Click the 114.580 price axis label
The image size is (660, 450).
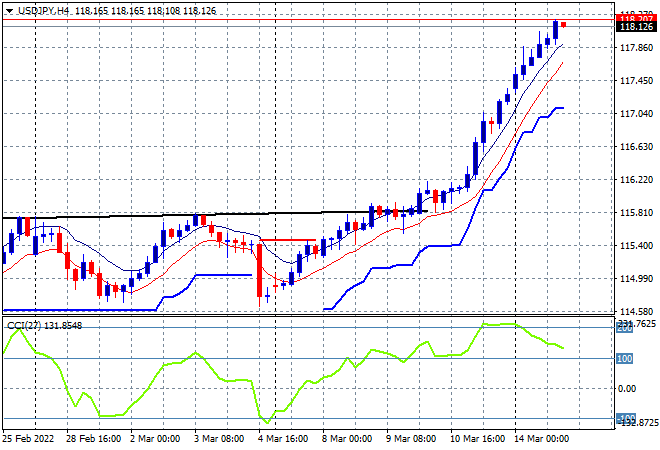[636, 312]
